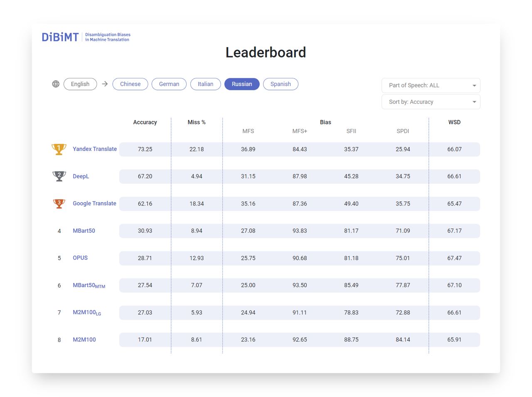
Task: Click Yandex miss value 22.18
Action: click(197, 149)
